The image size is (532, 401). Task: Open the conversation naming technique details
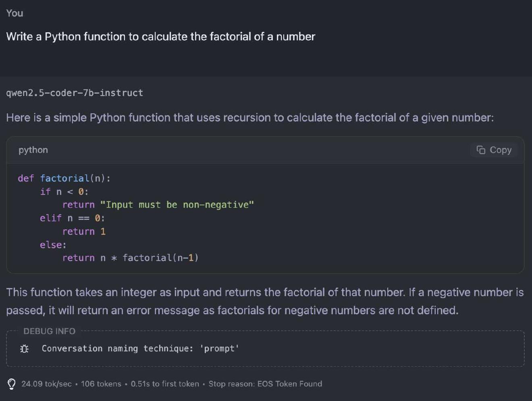click(x=140, y=348)
